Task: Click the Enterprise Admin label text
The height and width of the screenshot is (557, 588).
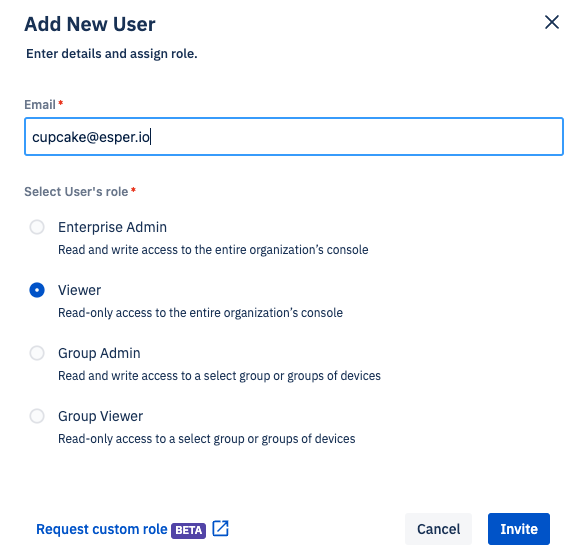Action: click(x=112, y=227)
